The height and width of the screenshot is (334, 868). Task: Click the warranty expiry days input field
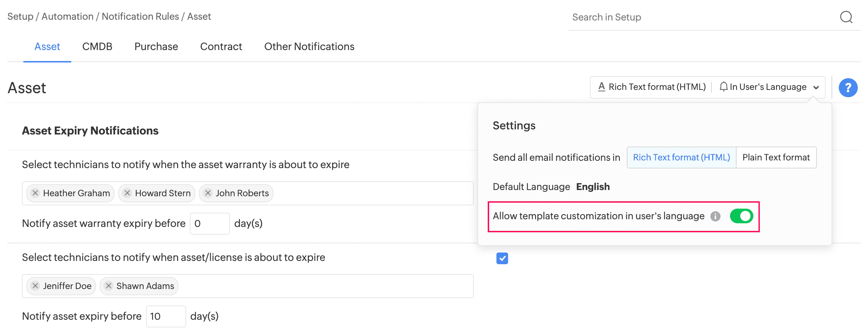tap(210, 224)
